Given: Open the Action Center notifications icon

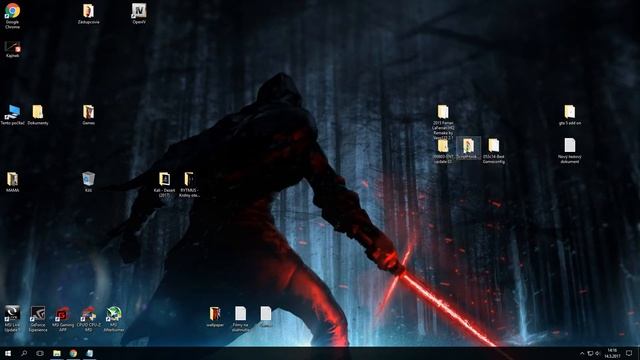Looking at the screenshot, I should tap(629, 353).
